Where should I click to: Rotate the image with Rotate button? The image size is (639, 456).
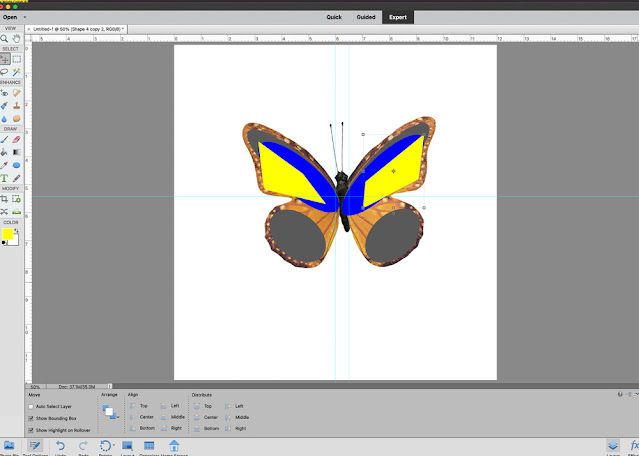[105, 447]
